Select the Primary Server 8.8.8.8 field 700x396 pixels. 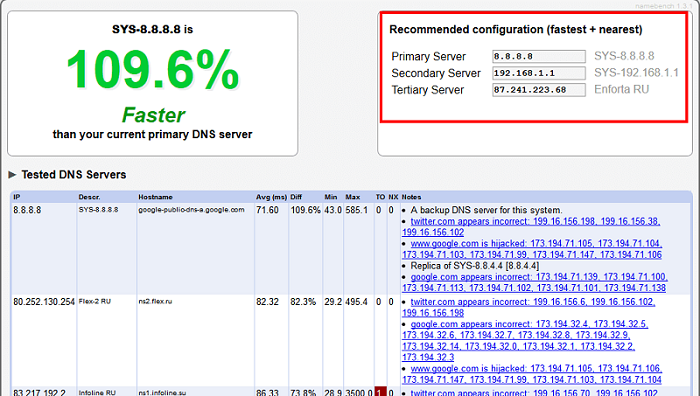(x=539, y=56)
